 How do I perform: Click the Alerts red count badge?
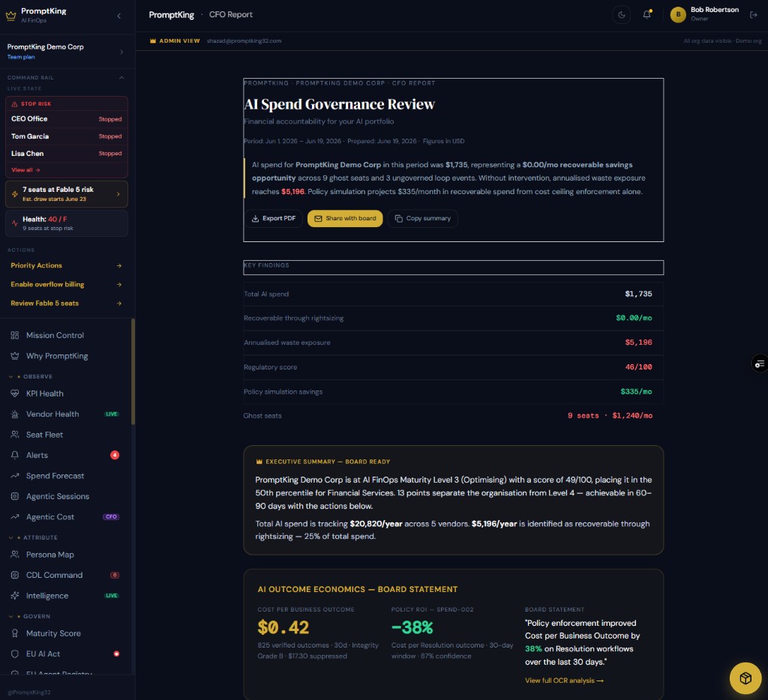click(115, 455)
